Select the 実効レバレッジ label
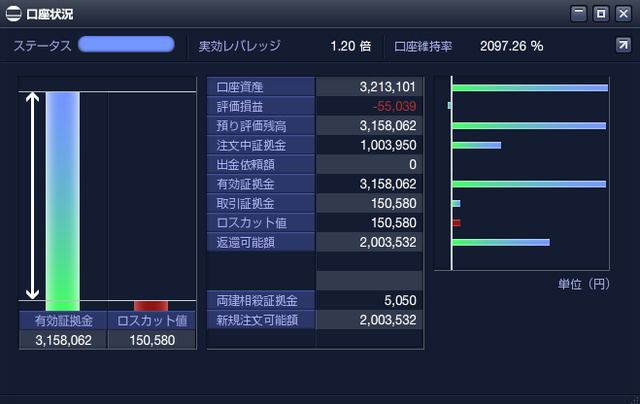This screenshot has width=640, height=404. 240,46
